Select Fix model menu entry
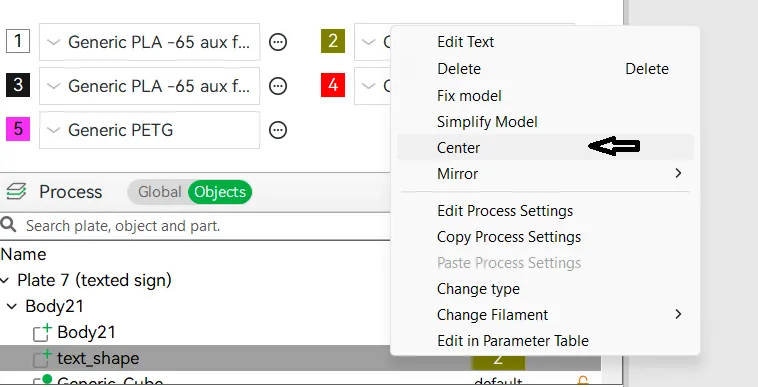The height and width of the screenshot is (387, 758). 545,96
